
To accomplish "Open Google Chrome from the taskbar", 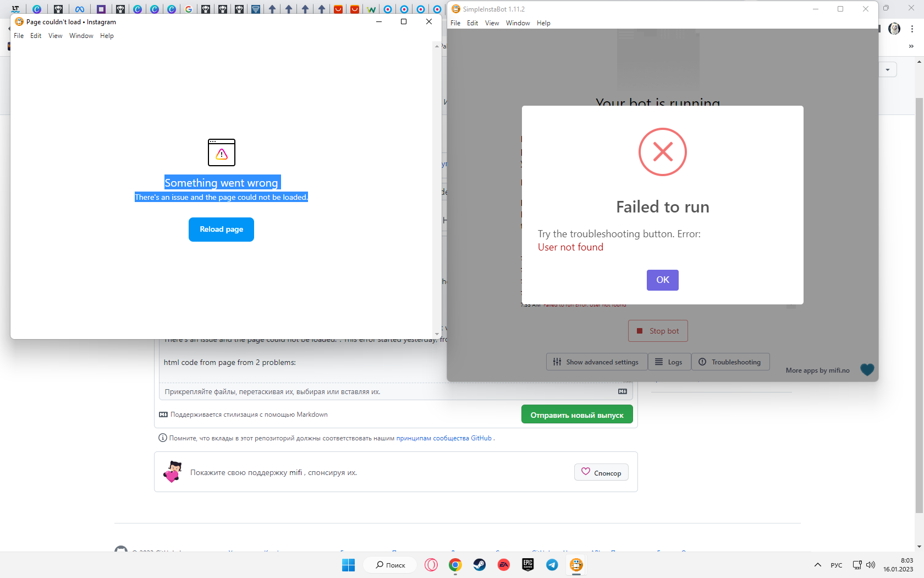I will click(x=455, y=565).
